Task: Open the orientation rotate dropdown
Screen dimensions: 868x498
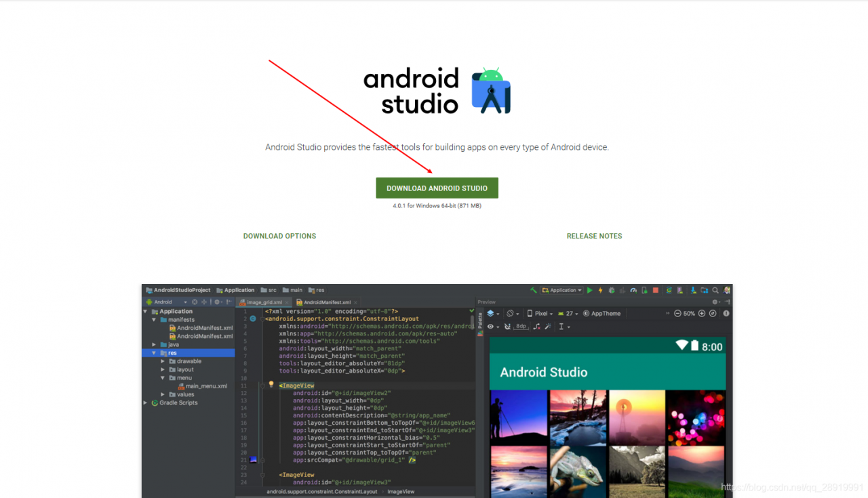Action: [512, 314]
